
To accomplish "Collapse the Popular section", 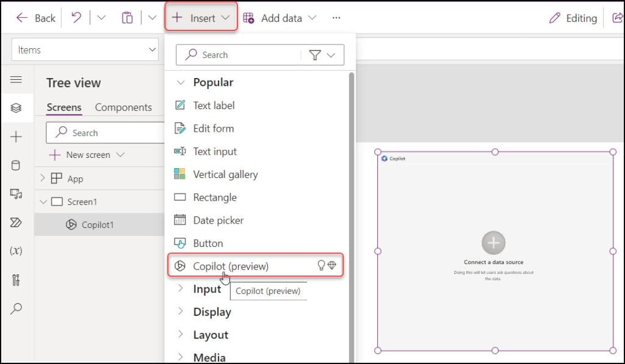I will coord(181,82).
